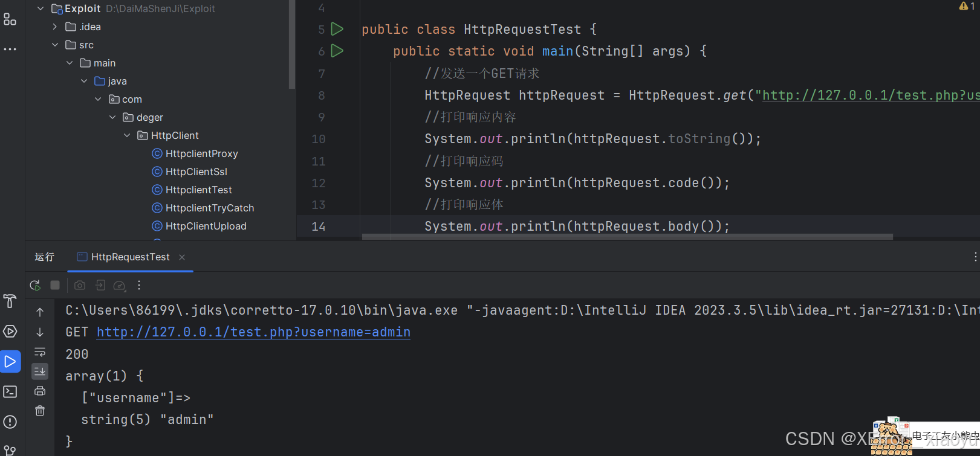This screenshot has height=456, width=980.
Task: Click the Stop process square icon
Action: click(x=55, y=285)
